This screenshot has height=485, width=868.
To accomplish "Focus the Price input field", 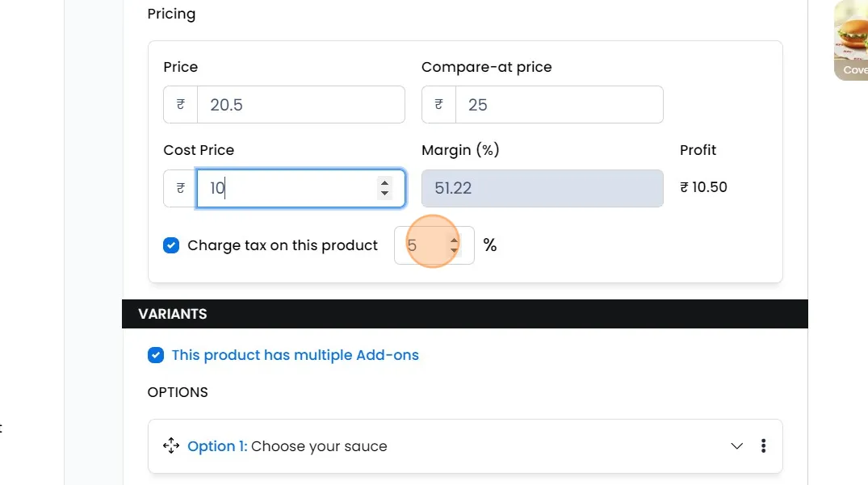I will (x=300, y=105).
